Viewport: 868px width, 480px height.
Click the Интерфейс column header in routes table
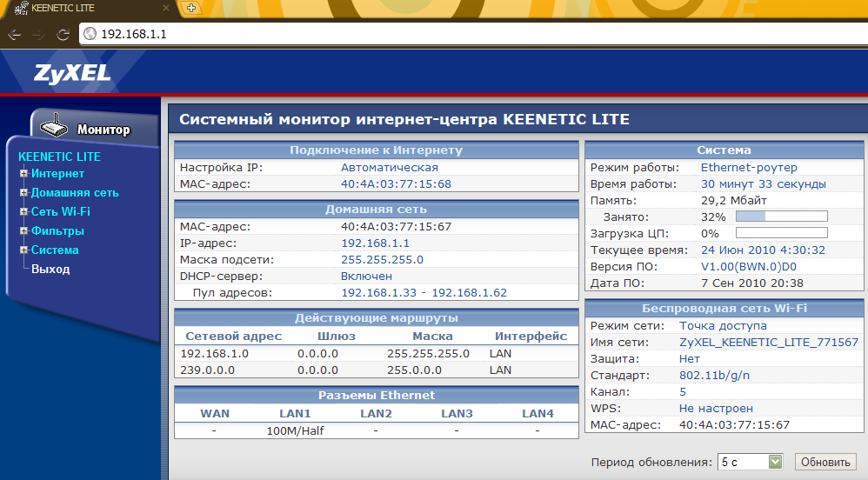point(531,336)
